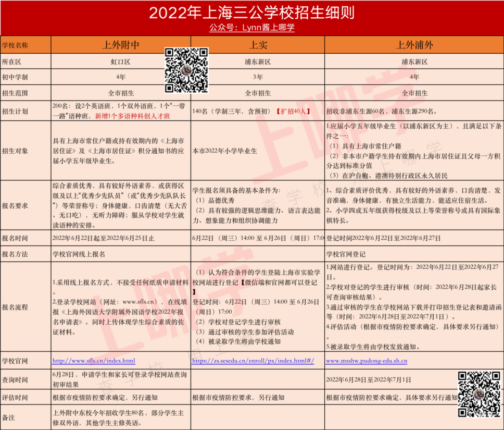Viewport: 504px width, 430px height.
Task: Click the underlined 公众号：Lynn酱上哪学 subtitle
Action: pyautogui.click(x=251, y=28)
